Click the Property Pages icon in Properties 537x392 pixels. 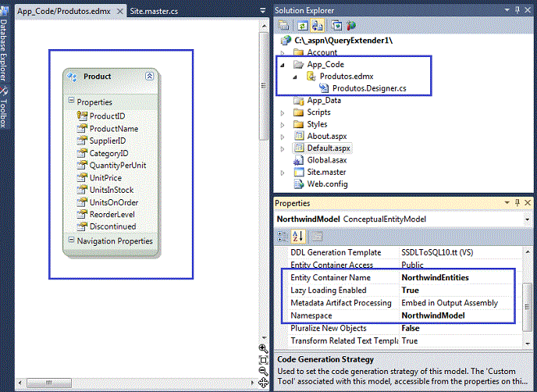point(317,236)
